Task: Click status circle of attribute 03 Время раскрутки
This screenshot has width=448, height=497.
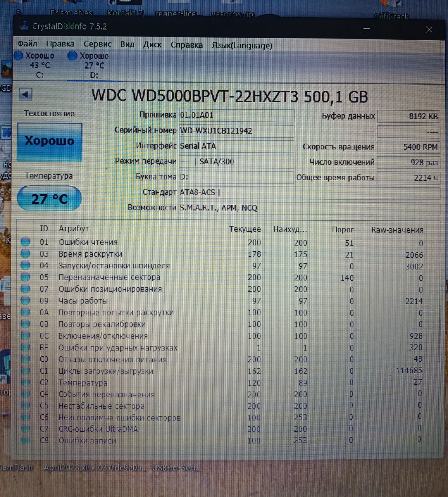Action: pyautogui.click(x=25, y=253)
